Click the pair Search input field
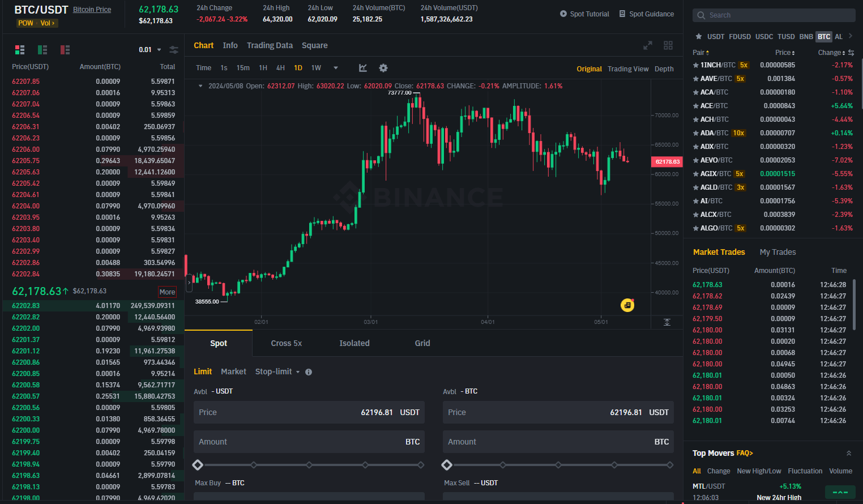863x504 pixels. 774,15
